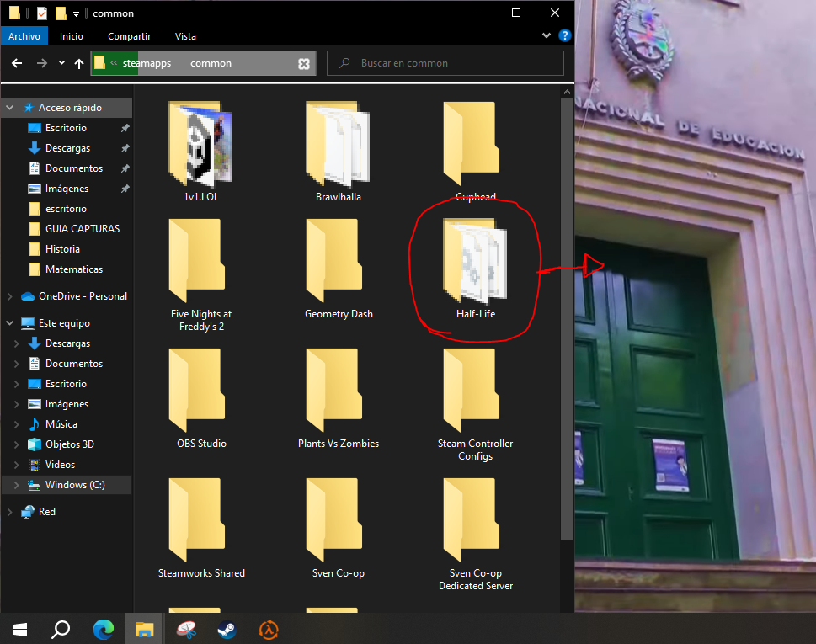Click the properties icon in title bar
This screenshot has width=816, height=644.
coord(41,13)
